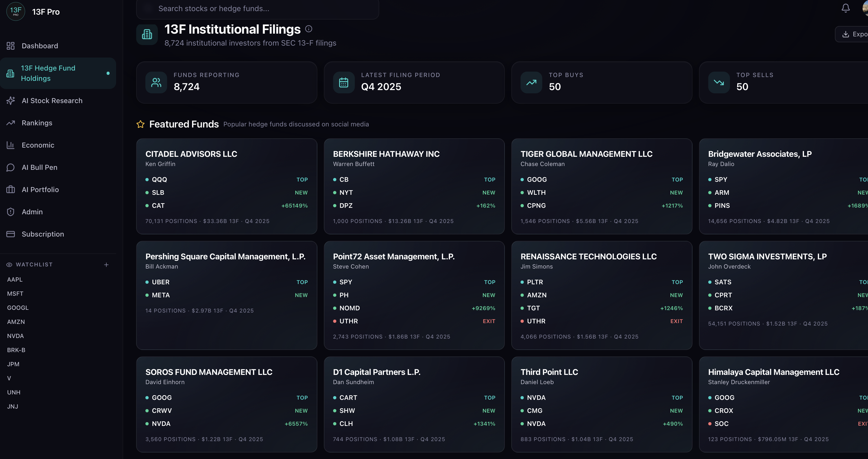Open the Berkshire Hathaway Inc fund card

coord(414,186)
